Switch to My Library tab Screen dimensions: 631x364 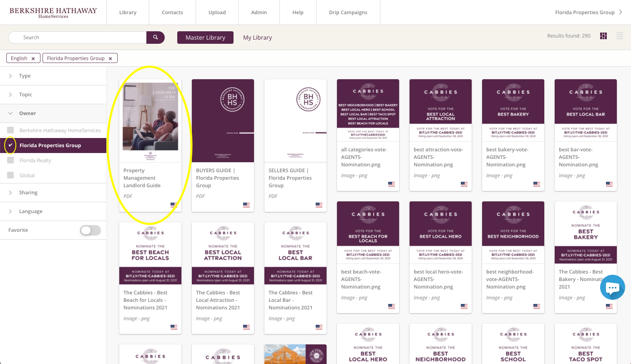257,38
